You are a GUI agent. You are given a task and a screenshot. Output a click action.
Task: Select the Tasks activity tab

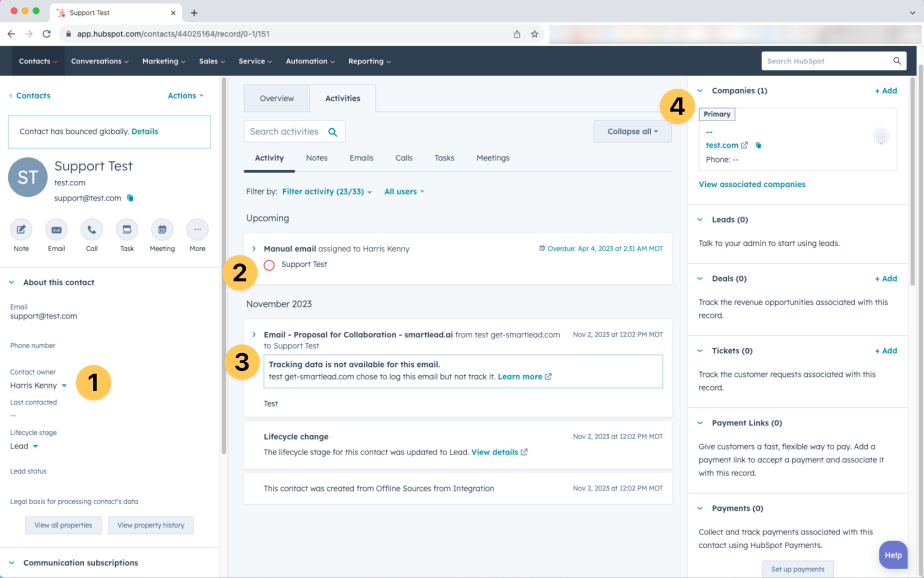click(x=444, y=158)
